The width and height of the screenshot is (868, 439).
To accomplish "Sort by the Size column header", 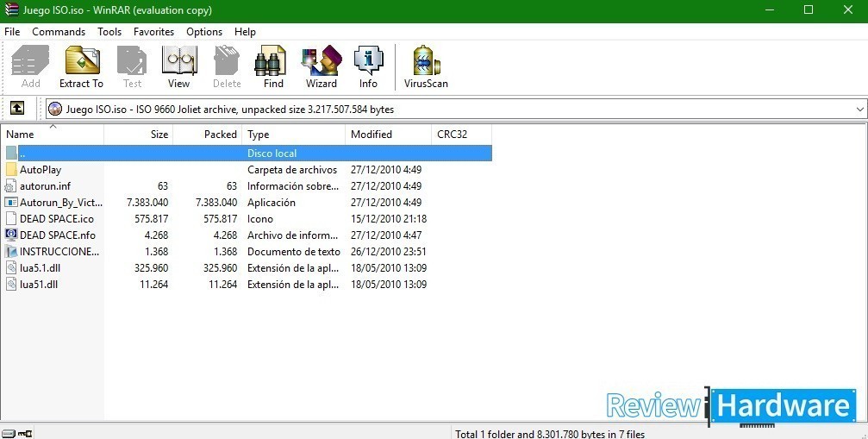I will click(139, 134).
